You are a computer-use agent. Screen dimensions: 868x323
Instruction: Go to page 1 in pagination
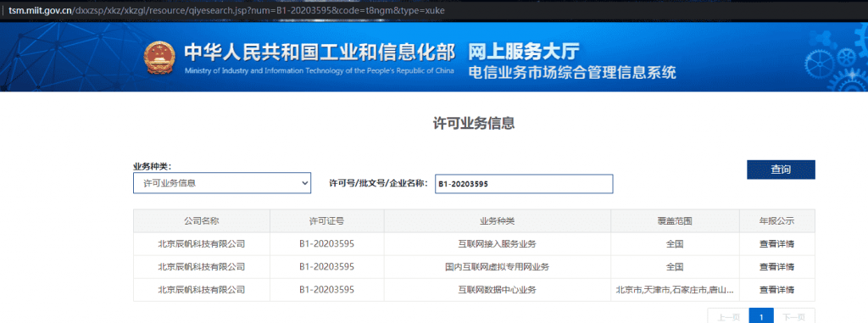click(x=762, y=317)
